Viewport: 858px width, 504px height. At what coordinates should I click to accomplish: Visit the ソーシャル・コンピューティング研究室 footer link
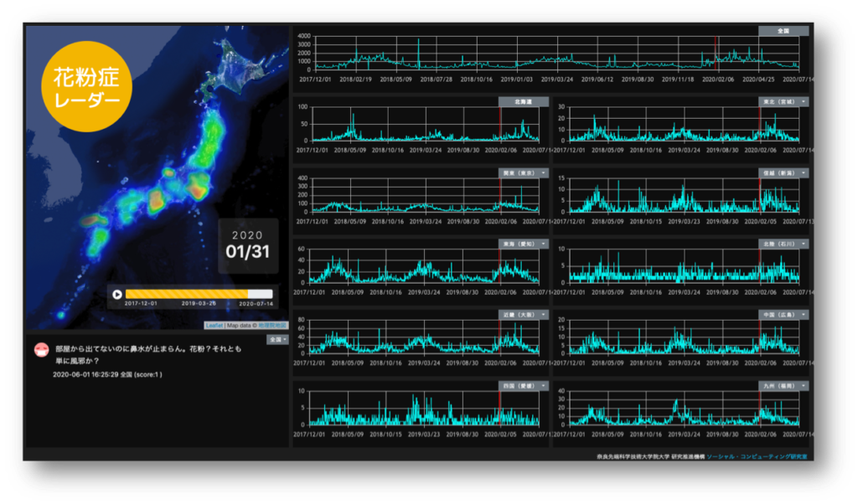point(757,456)
